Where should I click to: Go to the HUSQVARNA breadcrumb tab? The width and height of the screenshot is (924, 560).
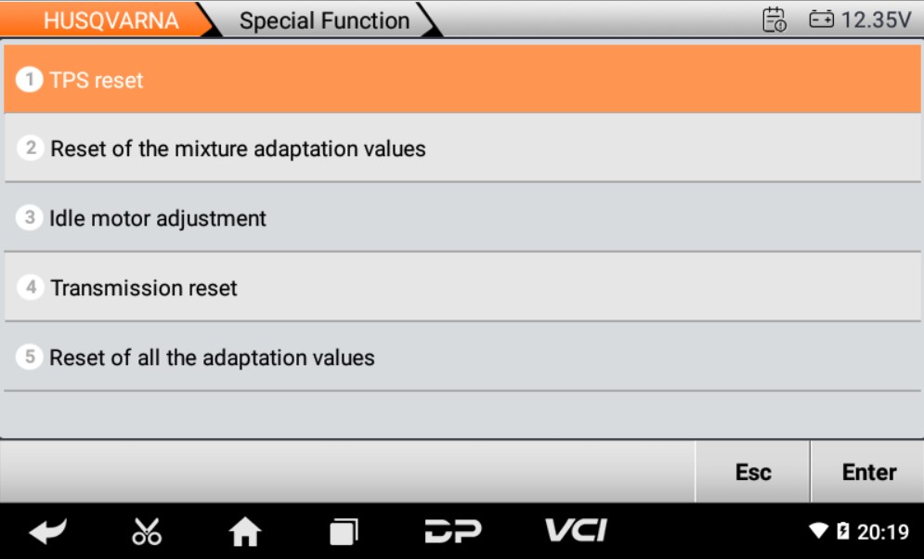click(x=111, y=20)
